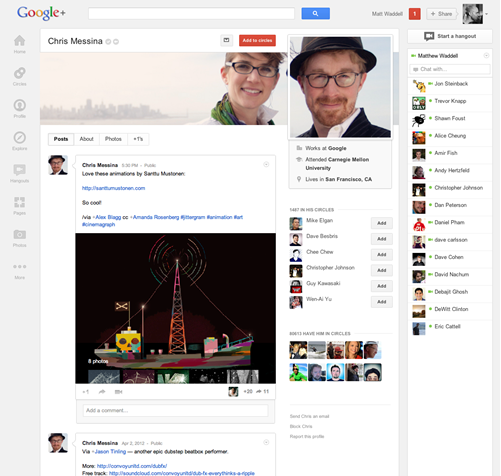Add Wen-Ai Yu to circles
This screenshot has width=501, height=476.
(x=382, y=302)
